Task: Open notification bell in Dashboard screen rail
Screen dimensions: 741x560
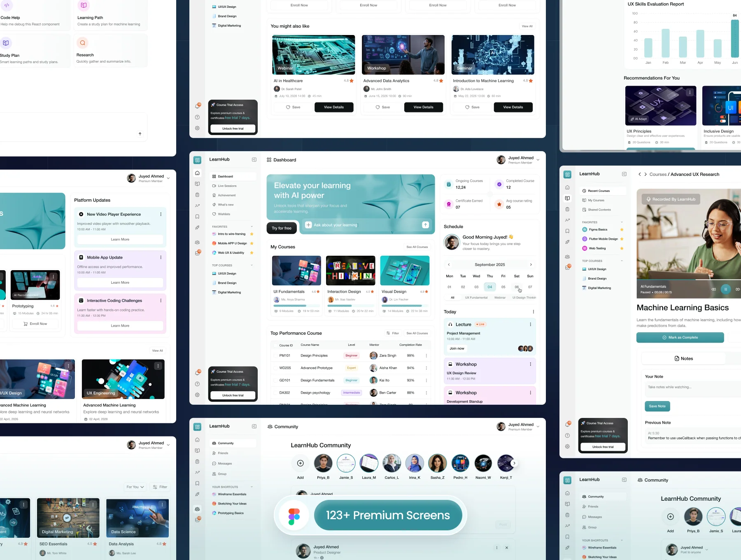Action: (x=198, y=373)
